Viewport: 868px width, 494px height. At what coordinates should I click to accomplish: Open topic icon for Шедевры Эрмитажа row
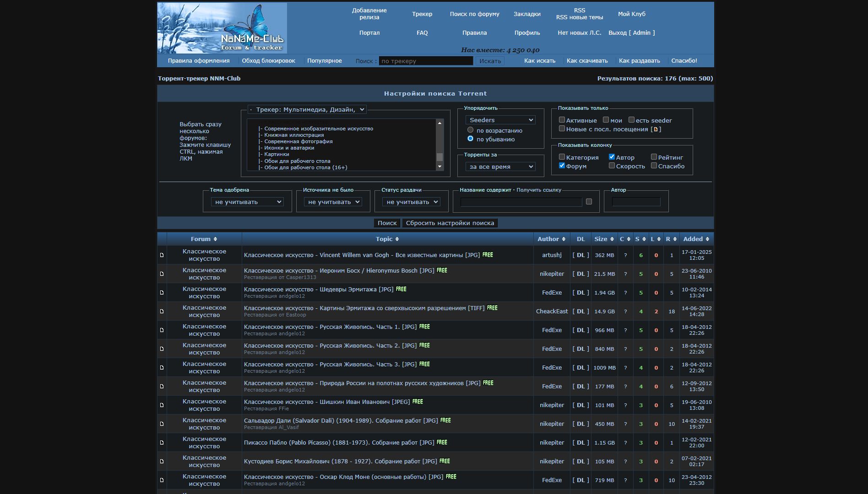point(162,293)
